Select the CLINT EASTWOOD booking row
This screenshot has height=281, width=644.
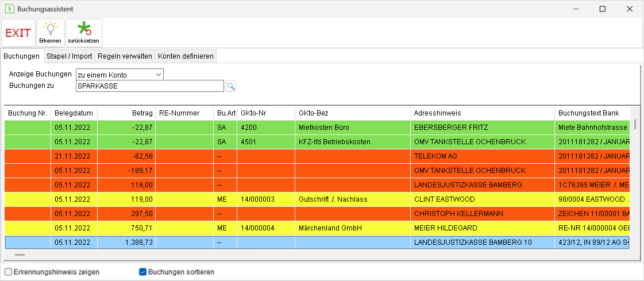click(317, 199)
